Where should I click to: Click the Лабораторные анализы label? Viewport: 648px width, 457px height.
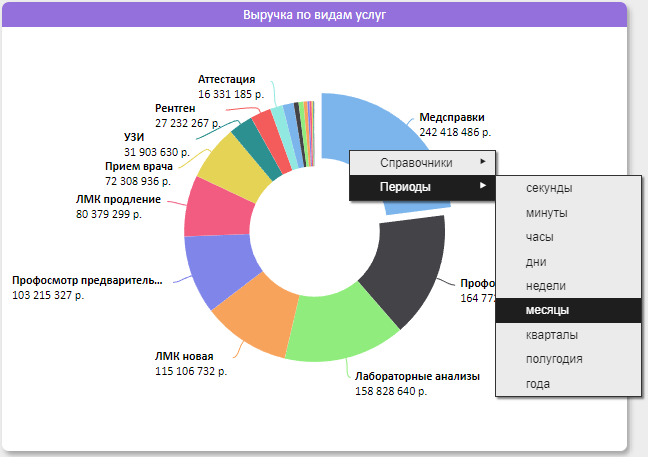tap(417, 376)
